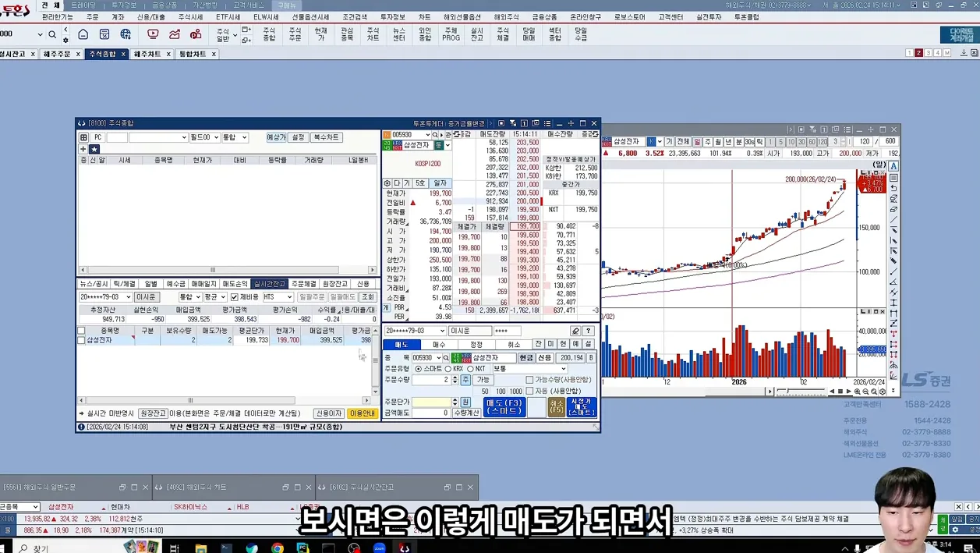Switch to 매수 order tab
Image resolution: width=980 pixels, height=553 pixels.
pyautogui.click(x=440, y=344)
